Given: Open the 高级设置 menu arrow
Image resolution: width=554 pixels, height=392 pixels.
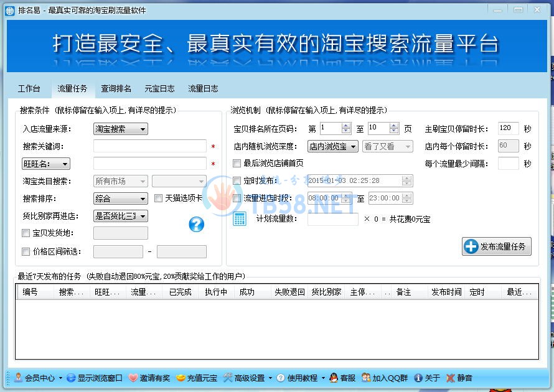Looking at the screenshot, I should [270, 378].
